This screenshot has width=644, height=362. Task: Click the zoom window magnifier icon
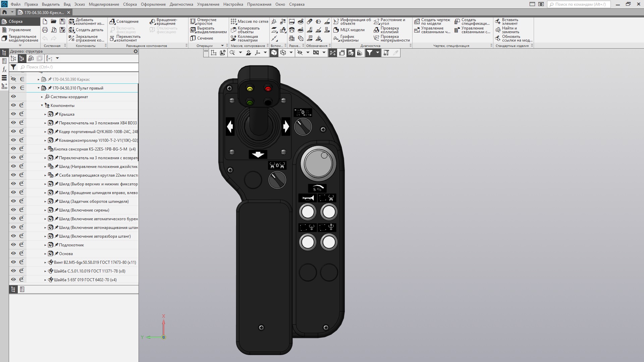point(232,53)
